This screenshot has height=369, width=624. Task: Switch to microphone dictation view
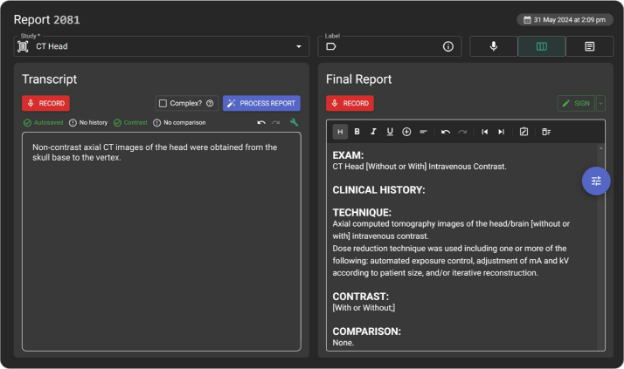pos(493,47)
